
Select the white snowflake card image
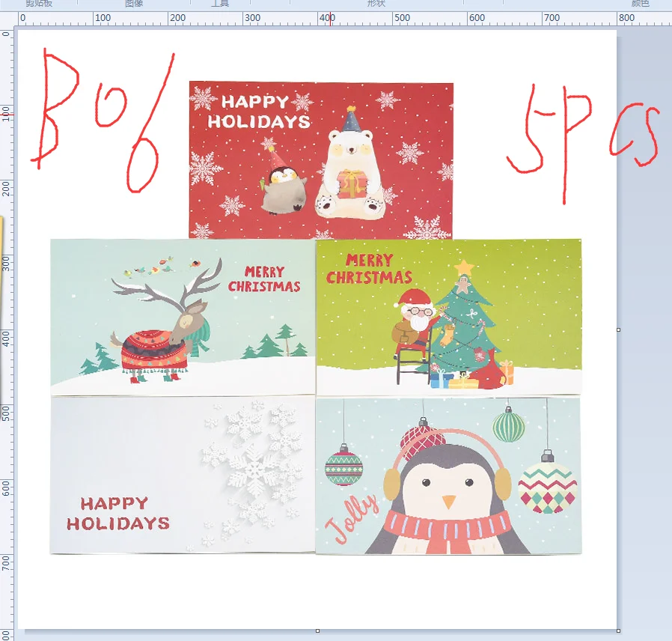[x=183, y=475]
